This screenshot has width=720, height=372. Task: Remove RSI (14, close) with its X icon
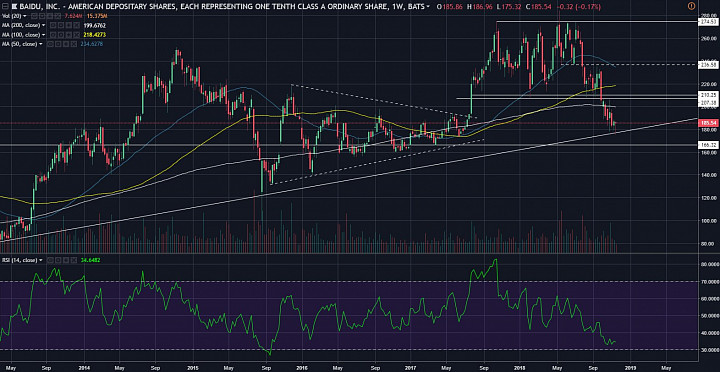coord(73,260)
